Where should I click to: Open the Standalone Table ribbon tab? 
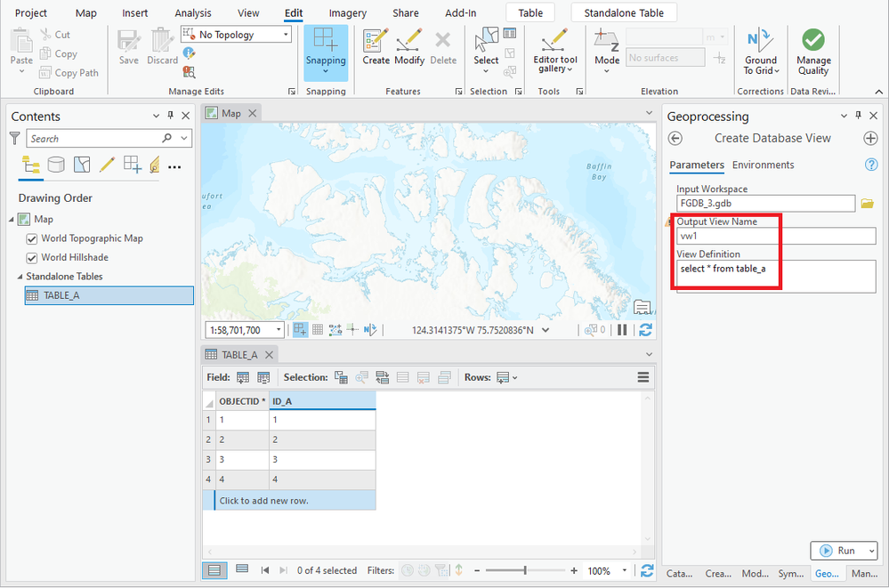pos(624,13)
